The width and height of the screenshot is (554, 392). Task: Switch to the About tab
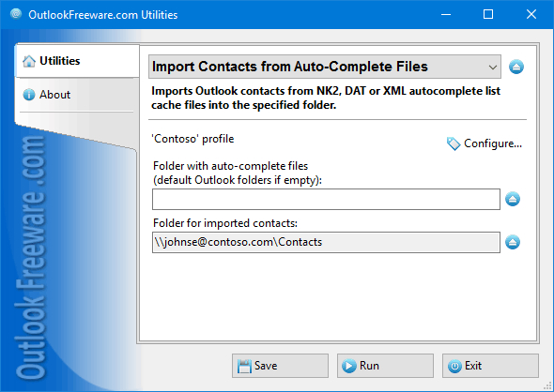pos(77,95)
